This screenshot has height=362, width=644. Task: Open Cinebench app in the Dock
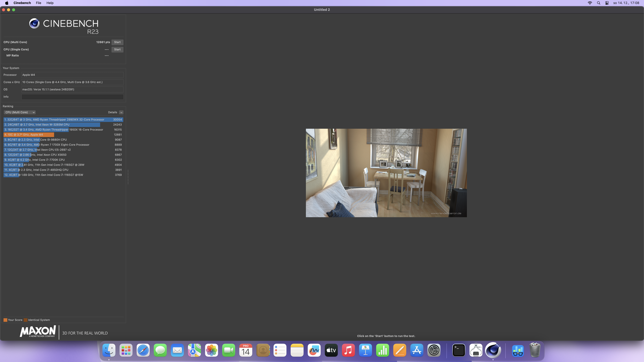(493, 350)
